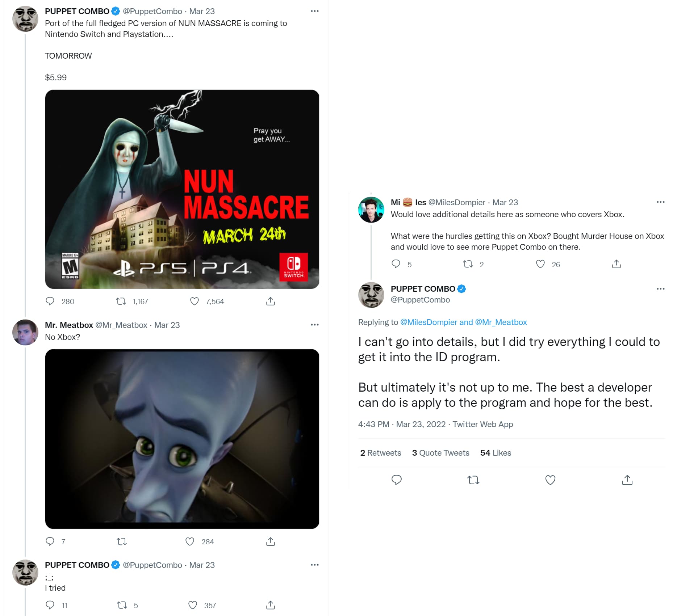Share Mr. Meatbox's 'No Xbox?' tweet
Image resolution: width=673 pixels, height=616 pixels.
pyautogui.click(x=271, y=541)
